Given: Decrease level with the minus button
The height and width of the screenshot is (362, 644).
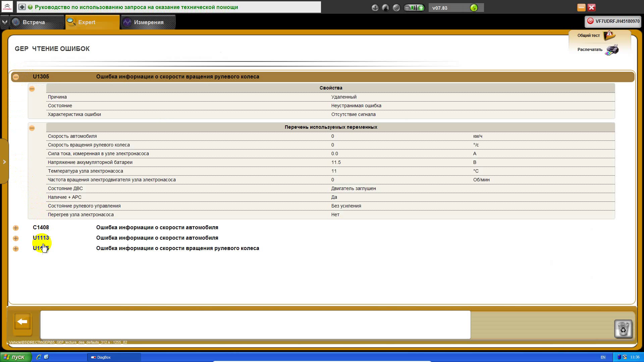Looking at the screenshot, I should click(407, 8).
